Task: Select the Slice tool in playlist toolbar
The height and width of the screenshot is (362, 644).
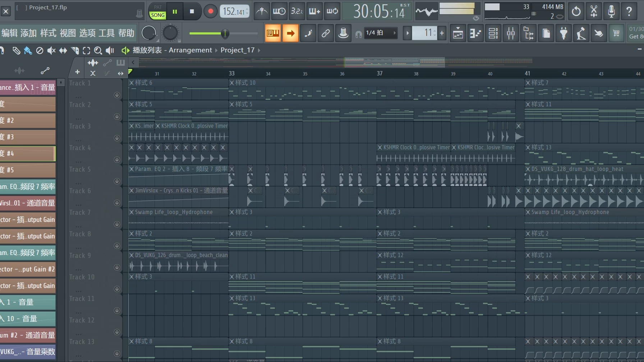Action: click(75, 51)
